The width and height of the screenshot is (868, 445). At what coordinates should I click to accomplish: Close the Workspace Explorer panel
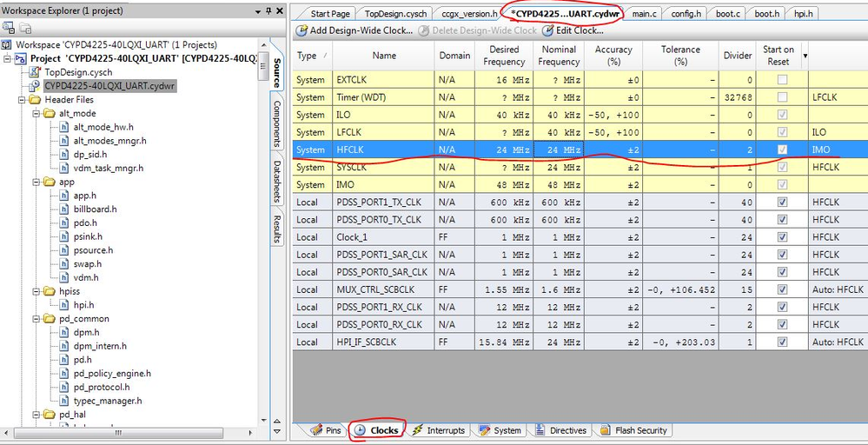[280, 11]
